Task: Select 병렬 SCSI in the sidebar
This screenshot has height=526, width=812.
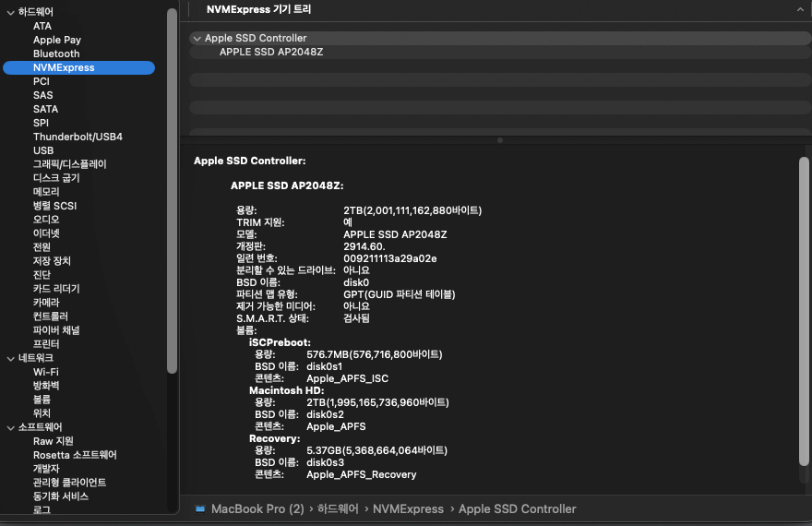Action: (54, 206)
